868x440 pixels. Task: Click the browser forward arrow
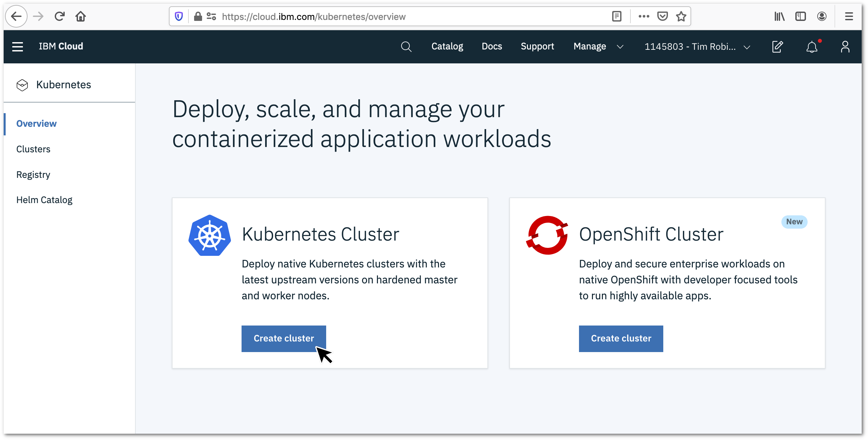pos(38,16)
